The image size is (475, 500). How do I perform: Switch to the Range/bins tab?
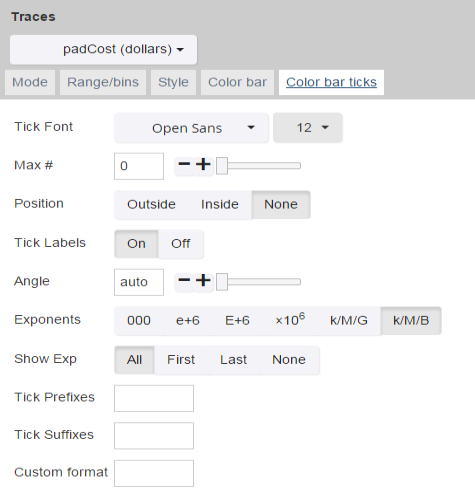pos(103,82)
